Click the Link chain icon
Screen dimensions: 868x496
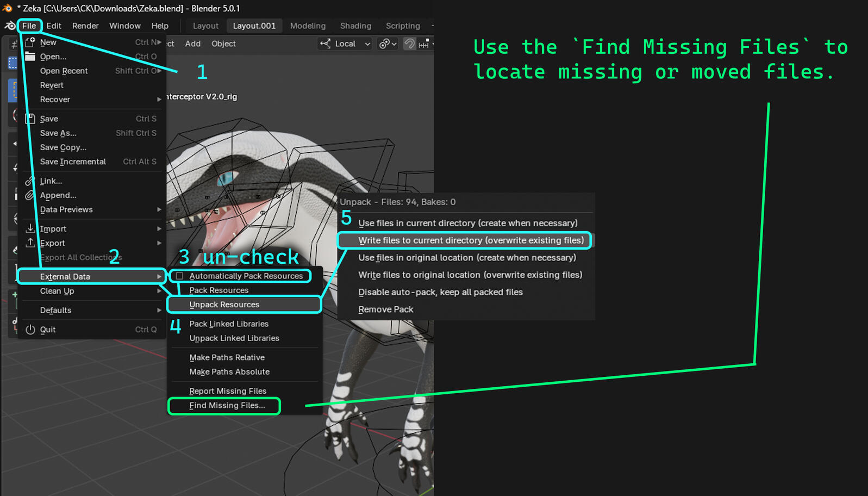(30, 181)
